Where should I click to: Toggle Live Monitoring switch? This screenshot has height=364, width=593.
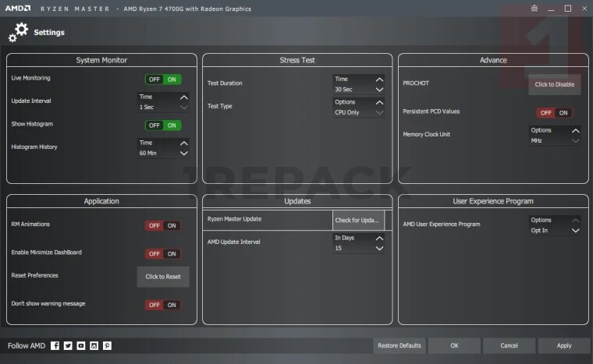point(162,80)
